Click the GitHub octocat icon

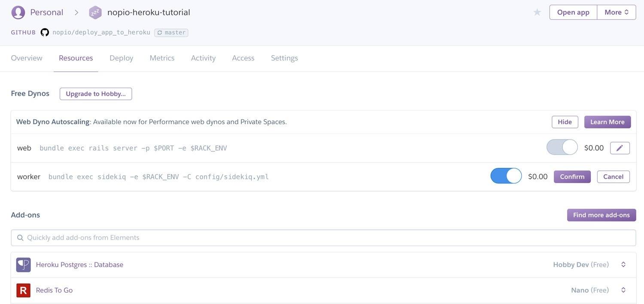pos(45,32)
